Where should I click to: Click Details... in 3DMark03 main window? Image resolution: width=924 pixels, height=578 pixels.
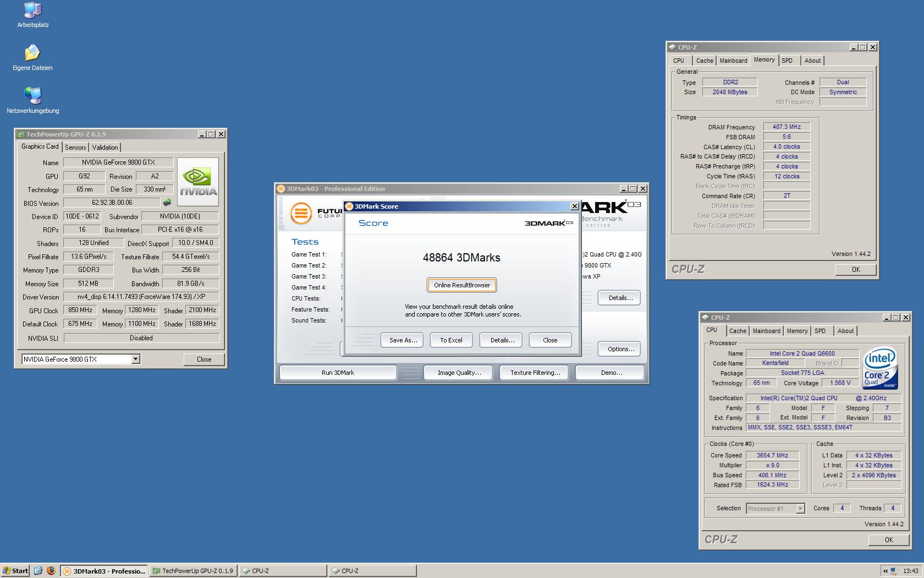(x=620, y=298)
